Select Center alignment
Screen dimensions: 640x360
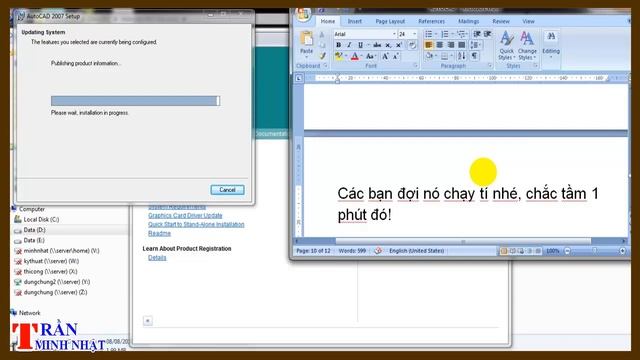point(440,45)
